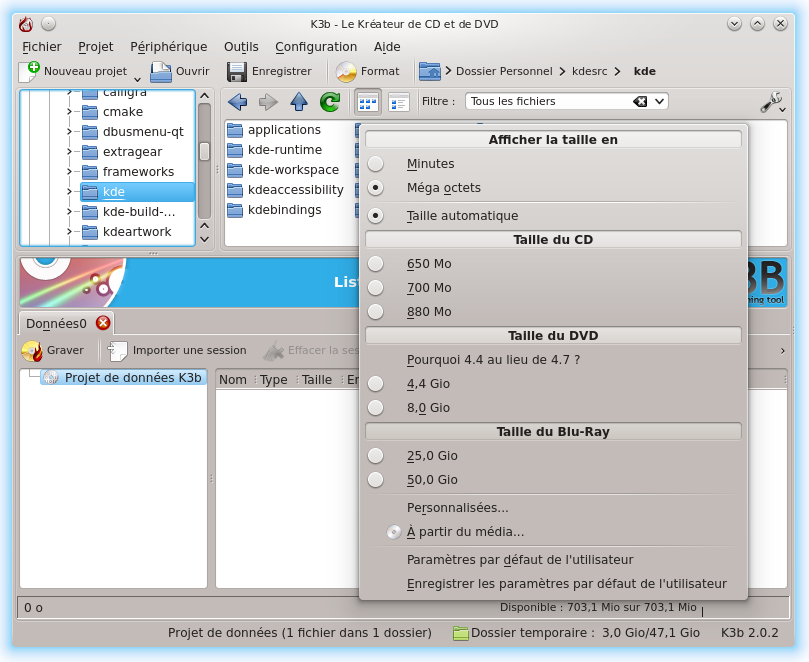Open the Périphérique menu
Image resolution: width=809 pixels, height=662 pixels.
coord(168,47)
